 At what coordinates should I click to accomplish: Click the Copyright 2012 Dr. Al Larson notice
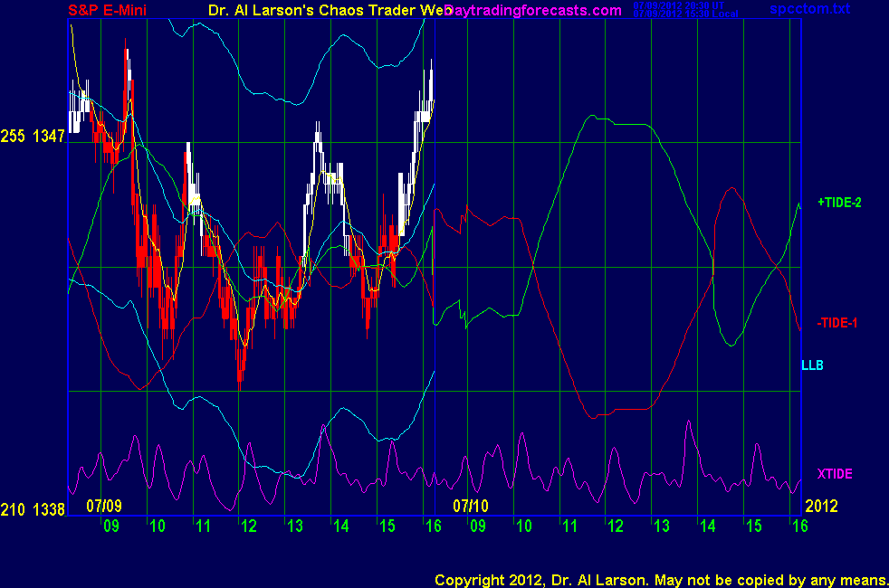click(x=661, y=579)
